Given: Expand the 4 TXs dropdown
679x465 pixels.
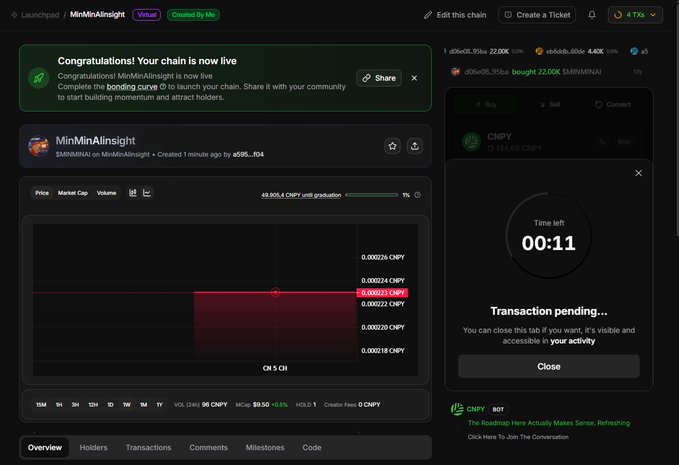Looking at the screenshot, I should (x=635, y=15).
